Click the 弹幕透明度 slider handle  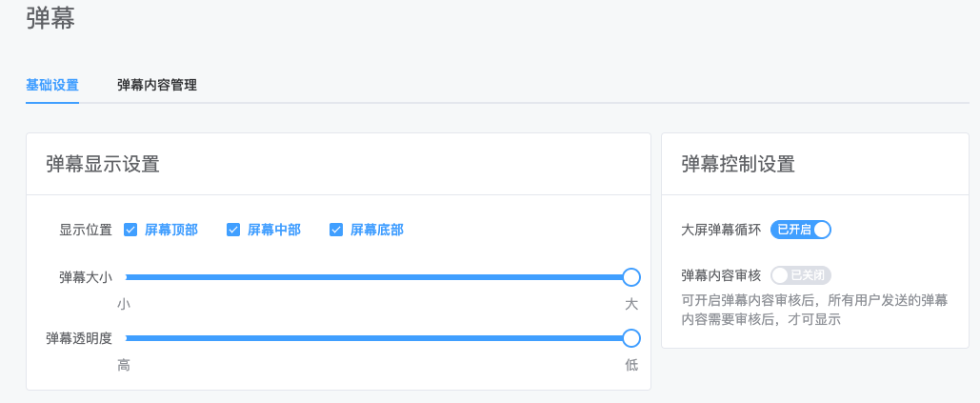[631, 338]
